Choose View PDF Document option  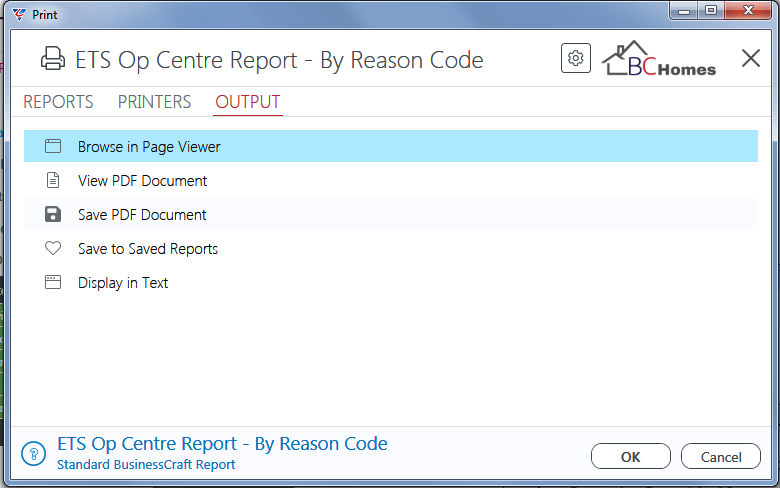pyautogui.click(x=390, y=180)
